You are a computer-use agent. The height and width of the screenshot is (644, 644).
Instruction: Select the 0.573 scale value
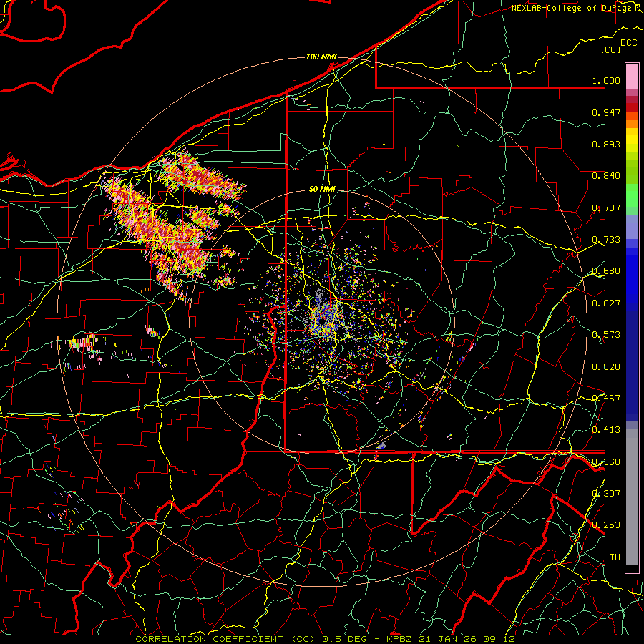pyautogui.click(x=606, y=335)
